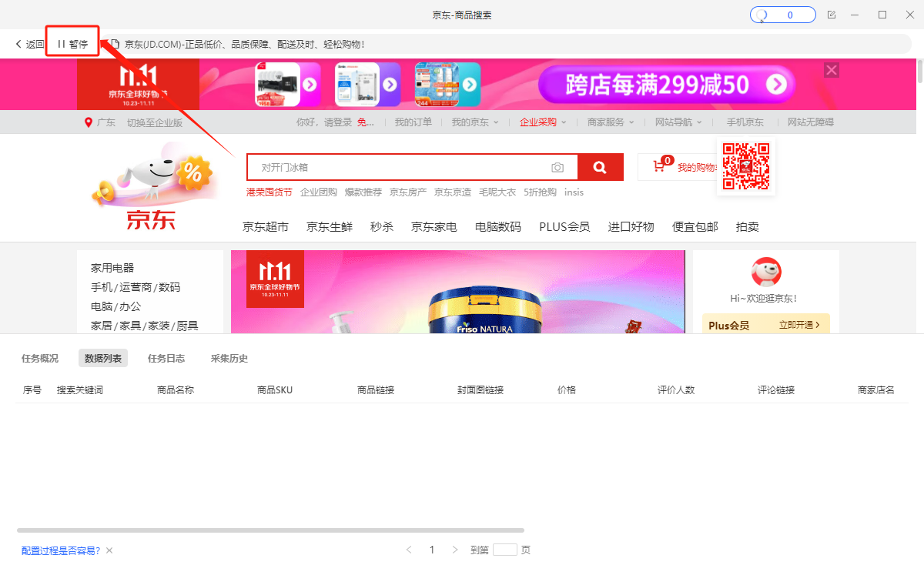Click the shopping cart icon
The height and width of the screenshot is (565, 924).
click(658, 166)
